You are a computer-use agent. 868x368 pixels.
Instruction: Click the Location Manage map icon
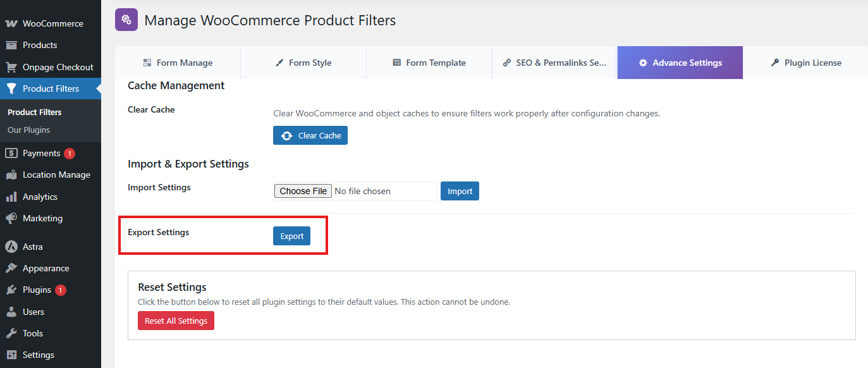click(11, 175)
